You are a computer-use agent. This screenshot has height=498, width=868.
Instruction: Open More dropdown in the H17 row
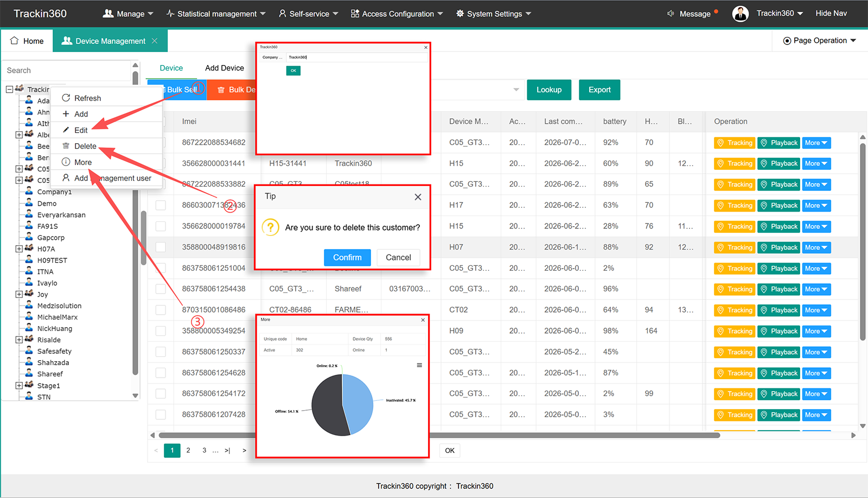(x=816, y=206)
